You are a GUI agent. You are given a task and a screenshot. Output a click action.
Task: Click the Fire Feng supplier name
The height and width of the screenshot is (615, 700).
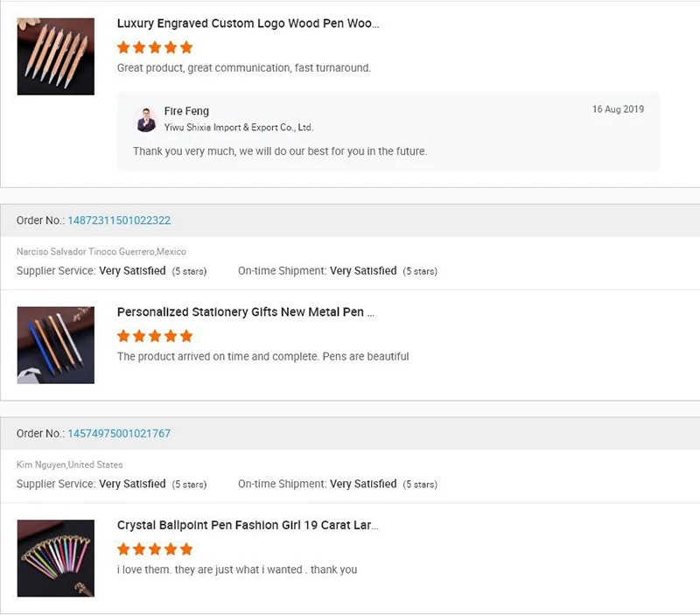tap(186, 111)
